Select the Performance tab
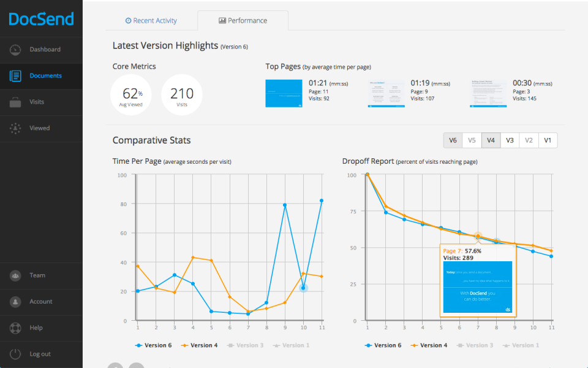588x368 pixels. [243, 21]
